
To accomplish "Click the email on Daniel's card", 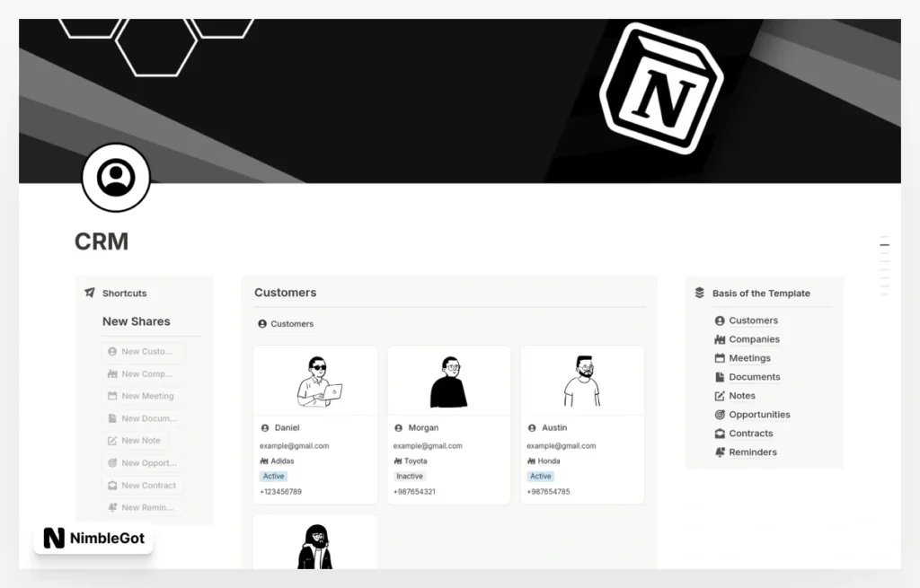I will (294, 446).
